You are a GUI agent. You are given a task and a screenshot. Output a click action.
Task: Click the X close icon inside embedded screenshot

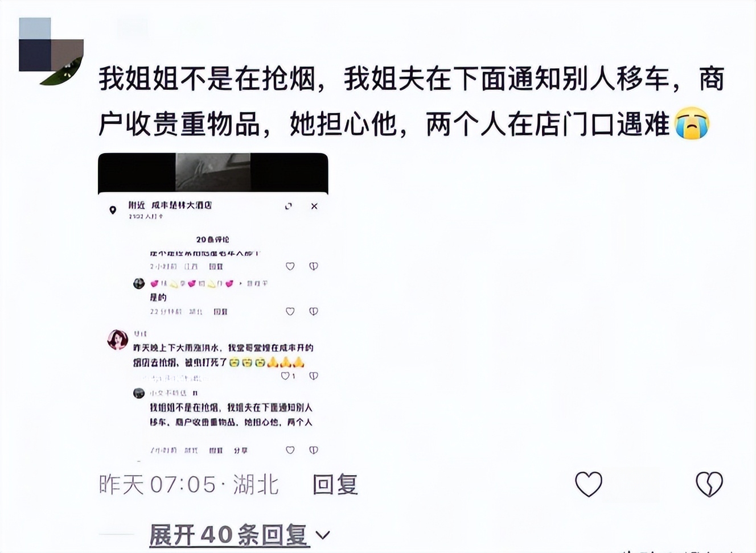click(x=314, y=206)
